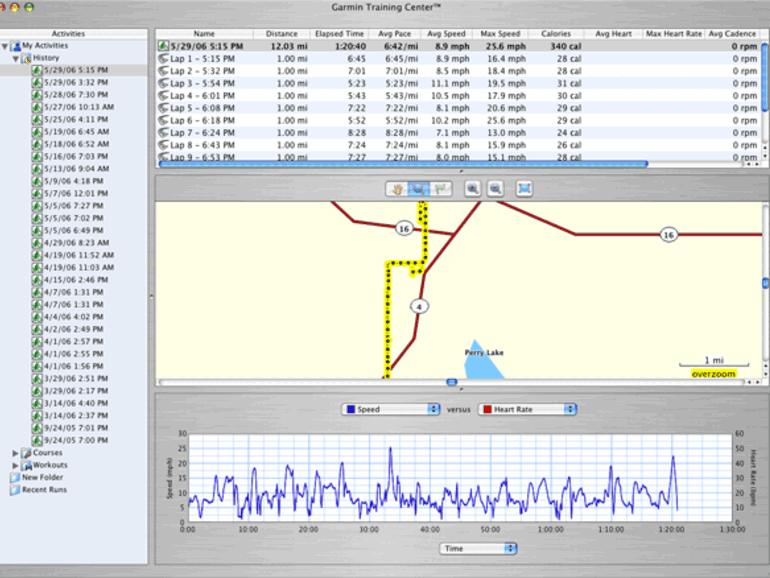Collapse the History folder triangle
This screenshot has height=578, width=770.
(15, 59)
